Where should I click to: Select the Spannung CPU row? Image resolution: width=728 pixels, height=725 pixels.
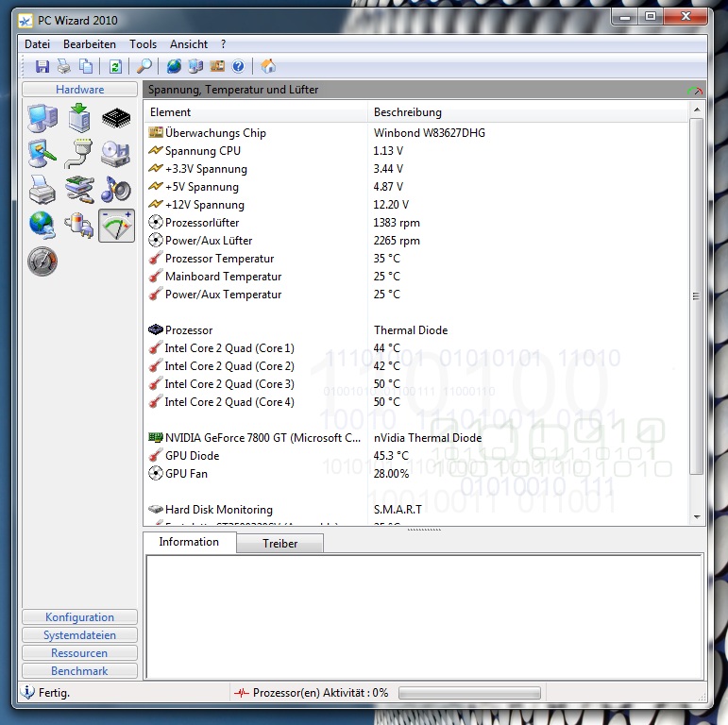(x=416, y=151)
